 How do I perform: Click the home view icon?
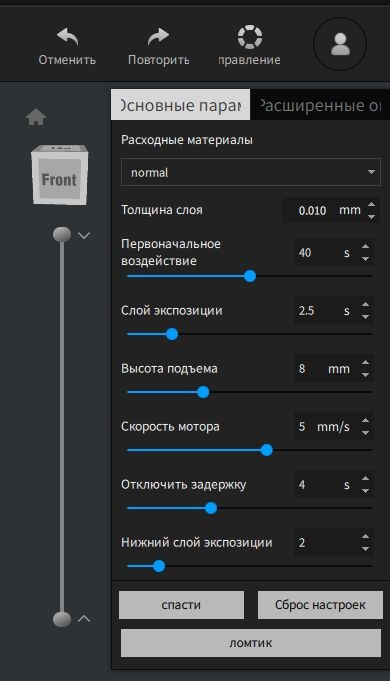36,117
